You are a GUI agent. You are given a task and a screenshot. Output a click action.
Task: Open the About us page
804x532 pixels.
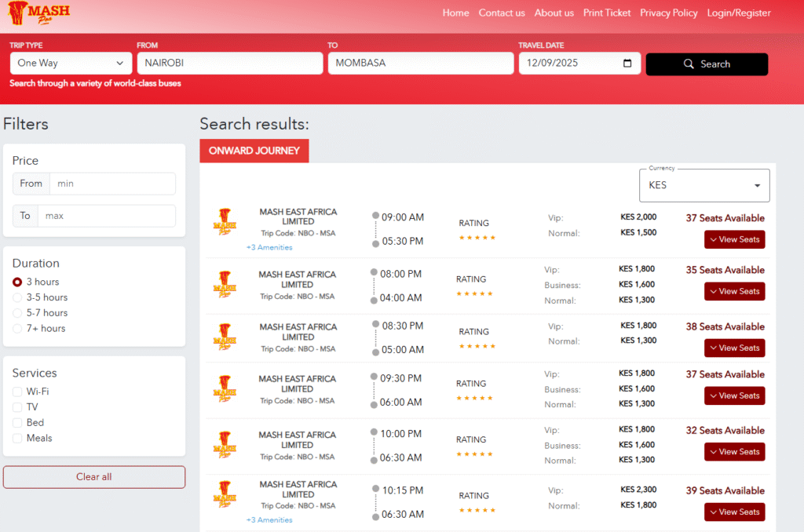click(x=554, y=13)
